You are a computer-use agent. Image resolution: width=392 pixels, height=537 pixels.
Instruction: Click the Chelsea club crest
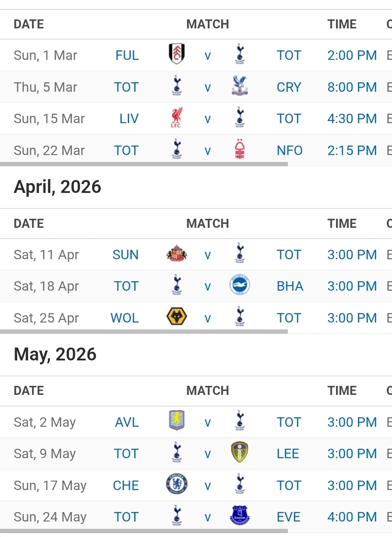coord(176,485)
